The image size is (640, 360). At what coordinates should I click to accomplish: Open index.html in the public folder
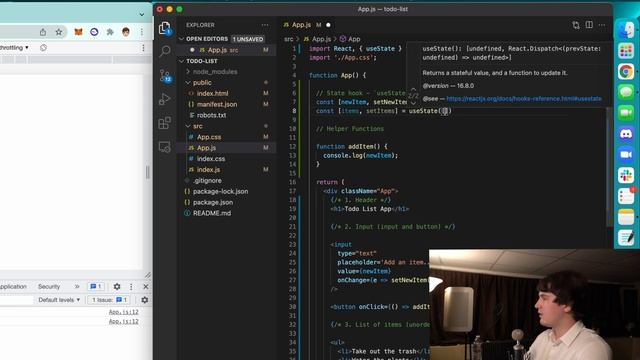point(212,93)
